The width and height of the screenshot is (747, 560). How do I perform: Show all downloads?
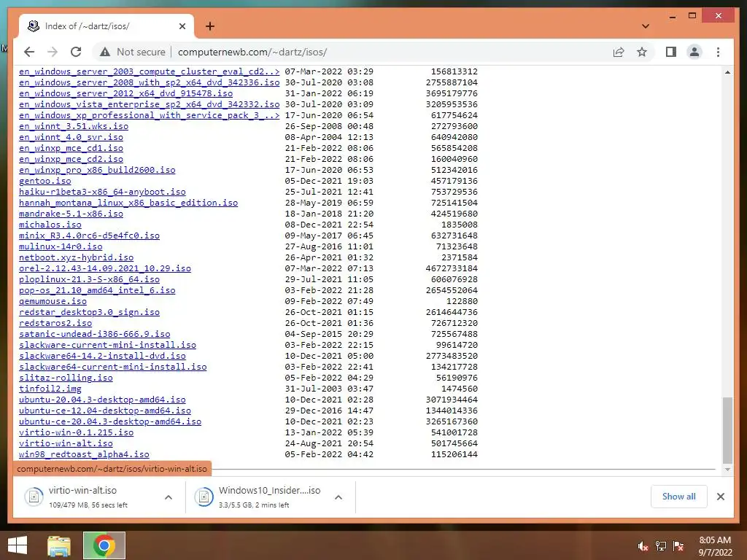(x=678, y=497)
